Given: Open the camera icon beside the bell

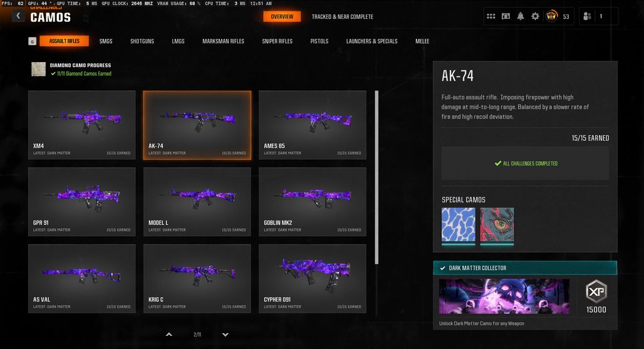Looking at the screenshot, I should coord(506,16).
